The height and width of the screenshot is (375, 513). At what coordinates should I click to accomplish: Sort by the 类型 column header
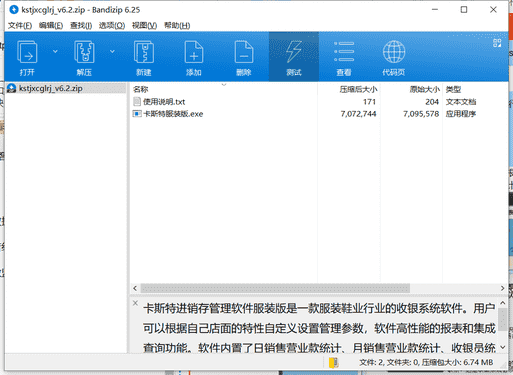[x=453, y=89]
